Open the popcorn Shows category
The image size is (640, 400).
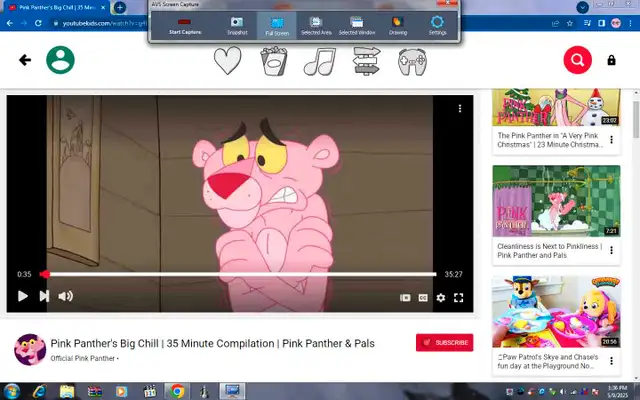coord(274,61)
